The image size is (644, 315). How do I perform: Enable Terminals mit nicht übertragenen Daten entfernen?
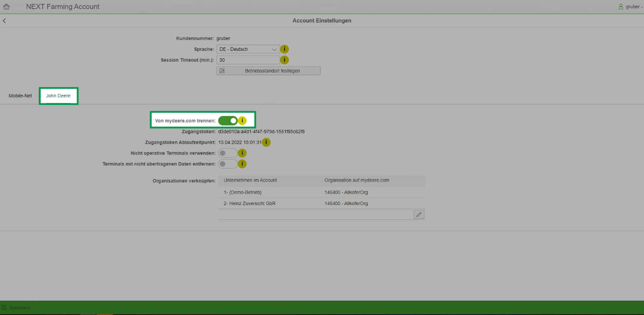[228, 164]
